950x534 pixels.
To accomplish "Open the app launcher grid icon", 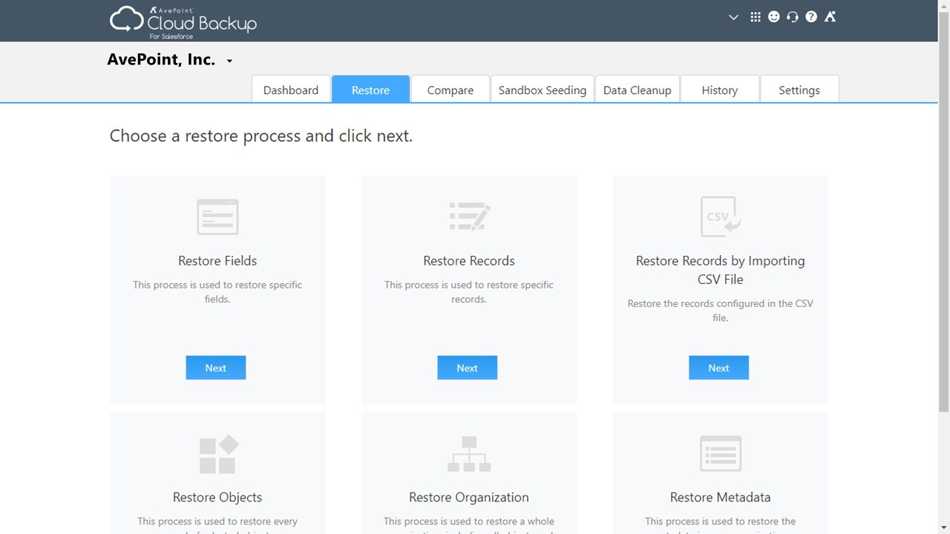I will [755, 17].
